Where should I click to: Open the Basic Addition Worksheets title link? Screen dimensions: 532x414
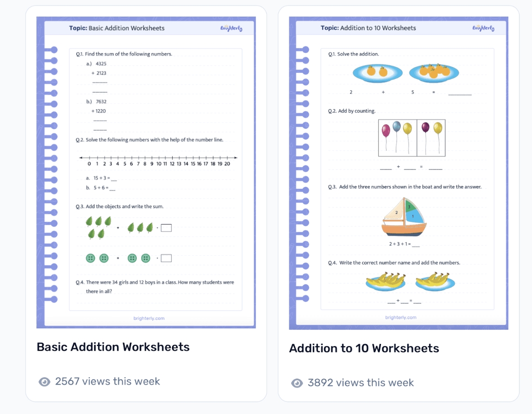point(113,347)
